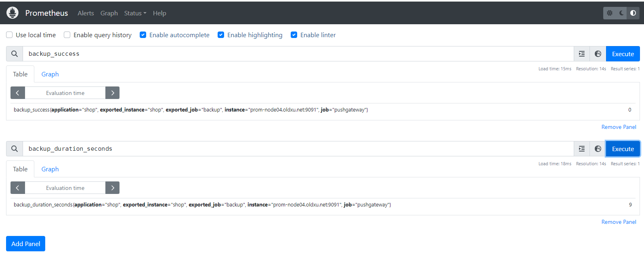
Task: Step evaluation time back in first panel
Action: click(17, 93)
